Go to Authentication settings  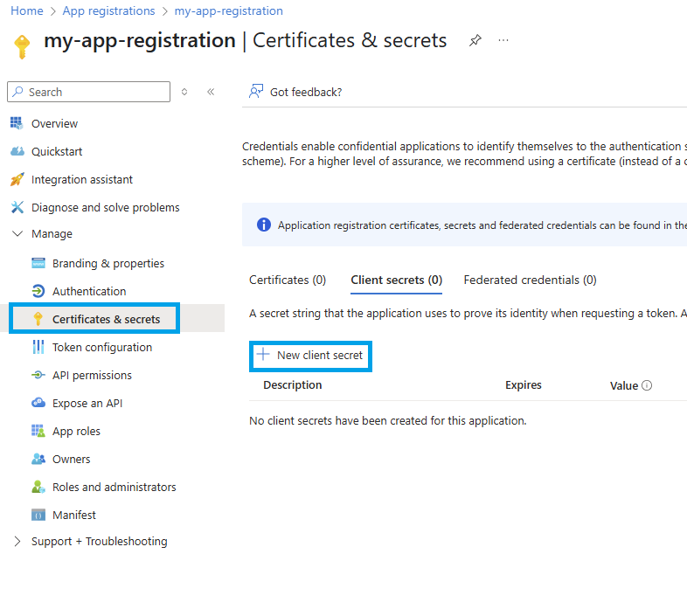(89, 291)
